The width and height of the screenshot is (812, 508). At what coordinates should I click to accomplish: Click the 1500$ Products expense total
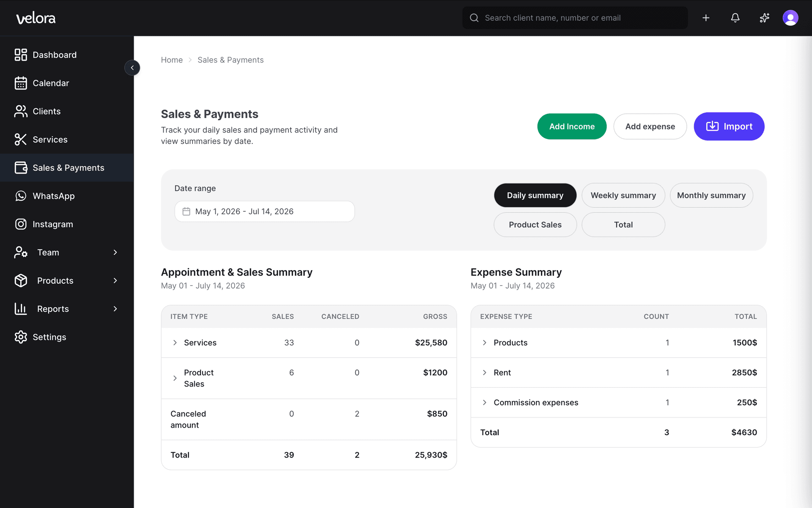745,342
